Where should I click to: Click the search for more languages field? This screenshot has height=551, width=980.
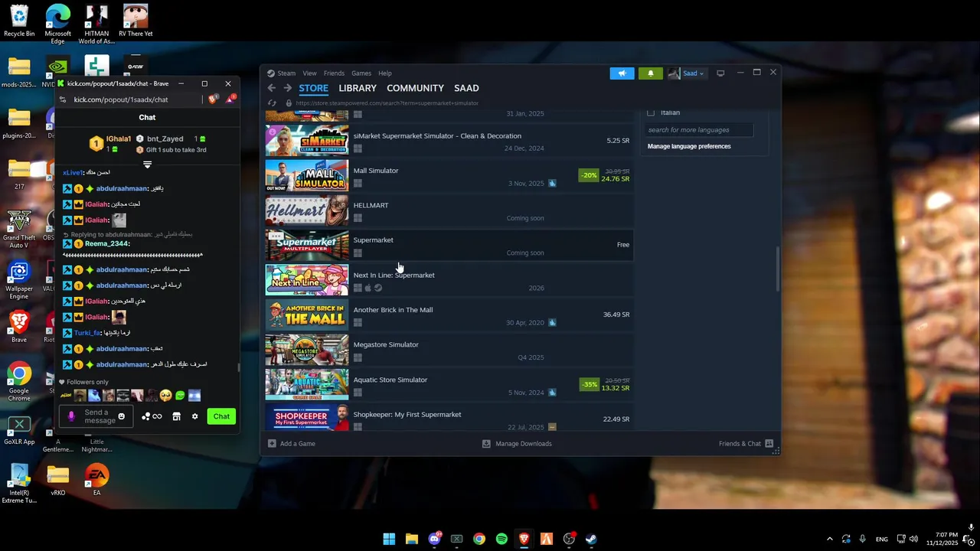699,130
